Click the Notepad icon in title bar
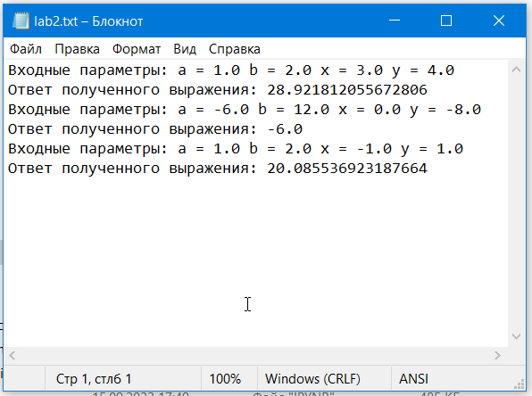This screenshot has width=532, height=396. click(x=21, y=21)
